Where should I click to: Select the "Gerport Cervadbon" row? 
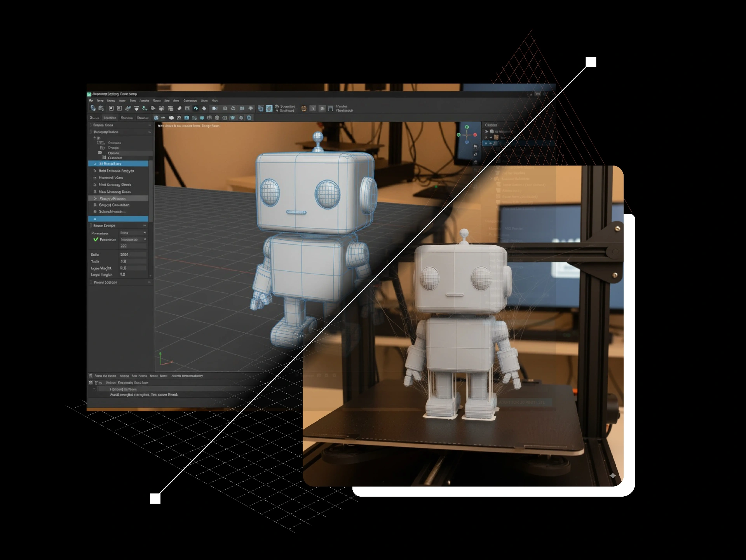[118, 205]
